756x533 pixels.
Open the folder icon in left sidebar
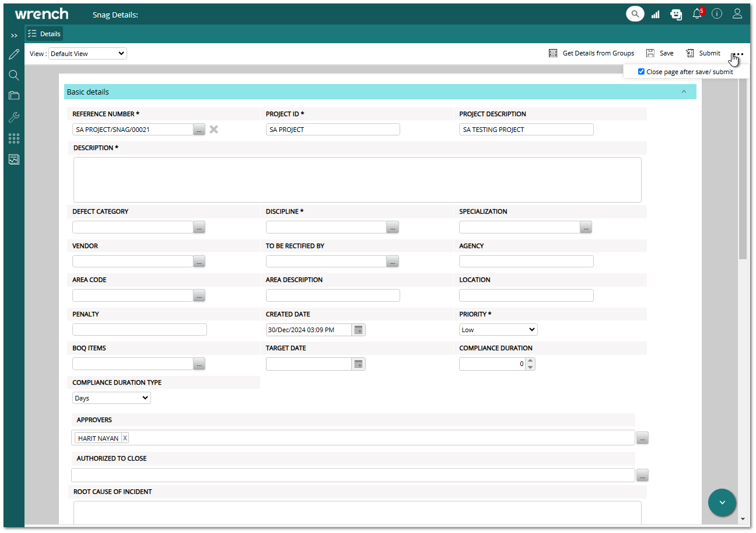pos(14,96)
